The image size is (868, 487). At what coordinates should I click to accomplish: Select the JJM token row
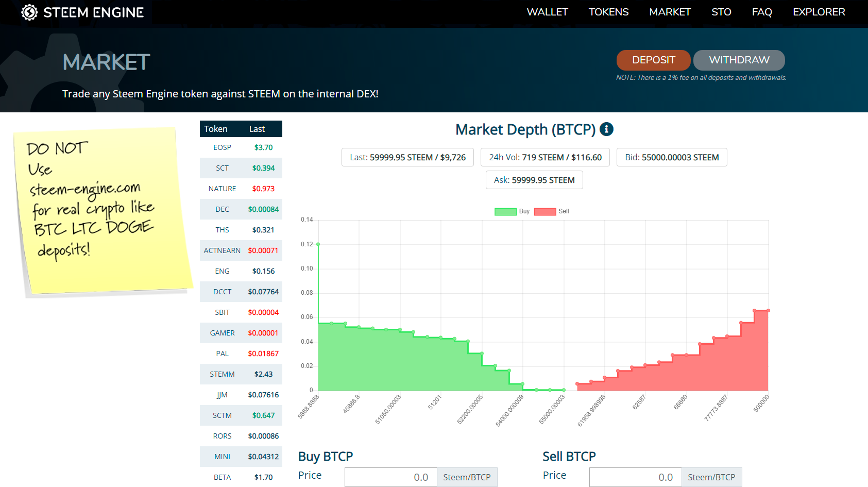(x=241, y=395)
